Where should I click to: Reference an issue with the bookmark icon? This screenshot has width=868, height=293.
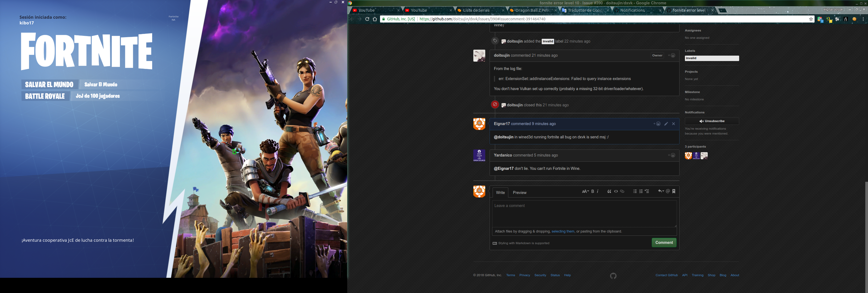pos(674,191)
